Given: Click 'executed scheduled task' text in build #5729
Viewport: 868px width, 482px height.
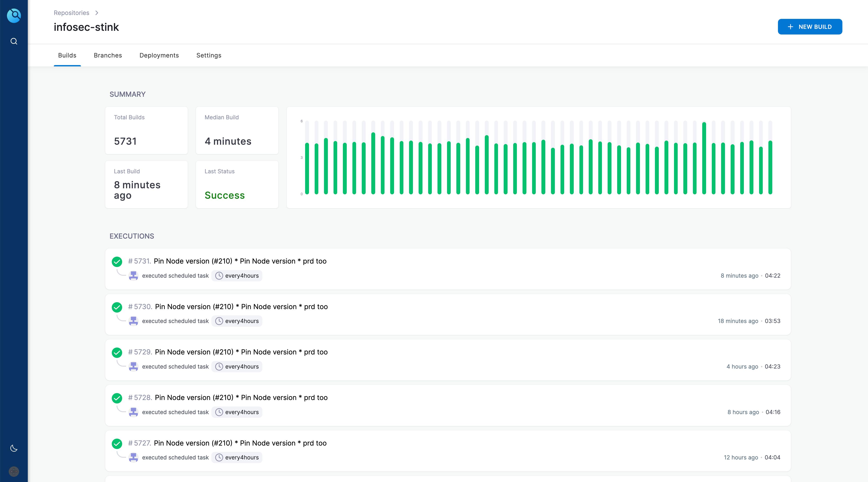Looking at the screenshot, I should [175, 366].
